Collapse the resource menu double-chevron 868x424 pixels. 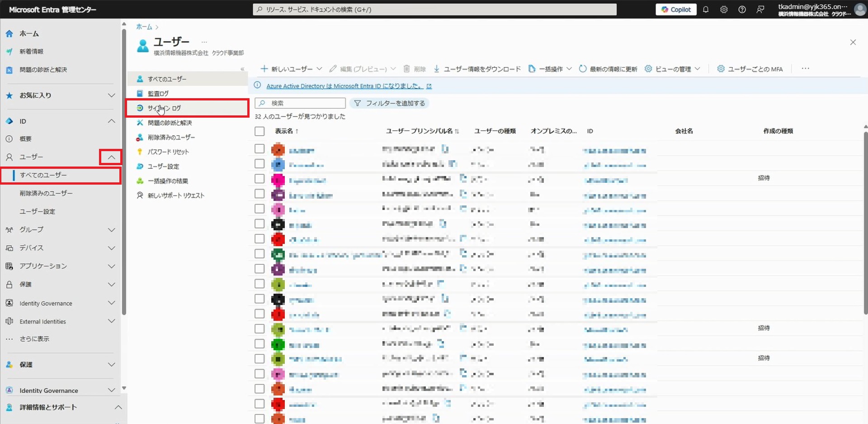242,69
